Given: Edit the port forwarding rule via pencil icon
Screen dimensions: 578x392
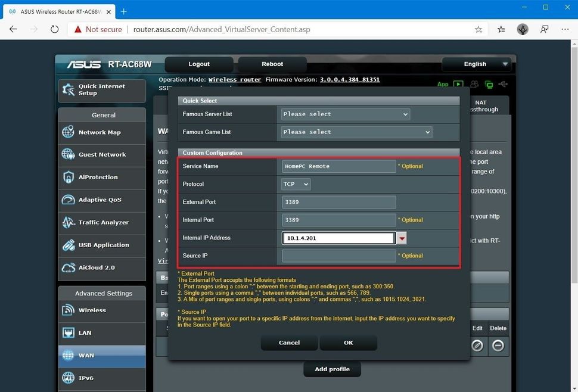Looking at the screenshot, I should click(477, 346).
